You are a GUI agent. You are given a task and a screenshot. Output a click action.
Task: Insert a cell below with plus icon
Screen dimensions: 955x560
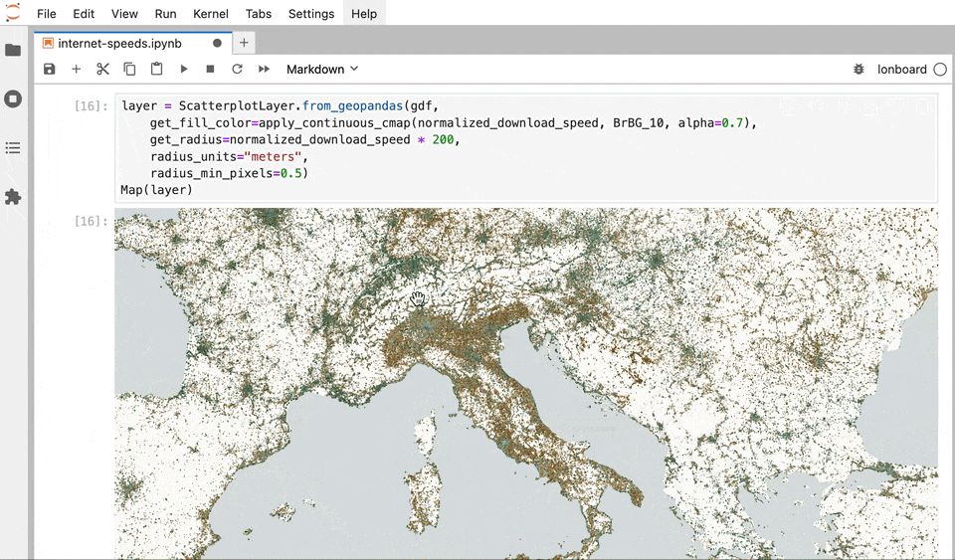point(77,70)
